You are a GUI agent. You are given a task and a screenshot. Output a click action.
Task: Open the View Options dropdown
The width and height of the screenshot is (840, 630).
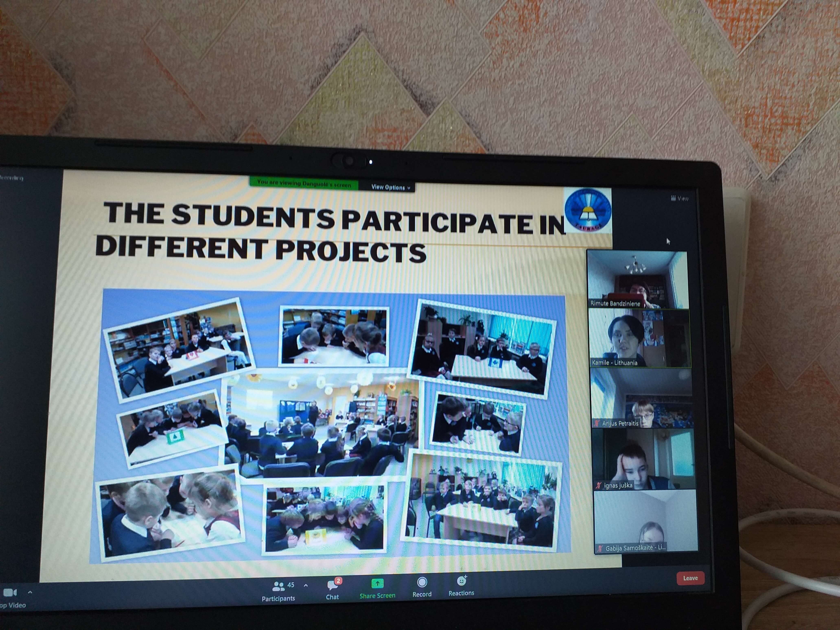(390, 187)
